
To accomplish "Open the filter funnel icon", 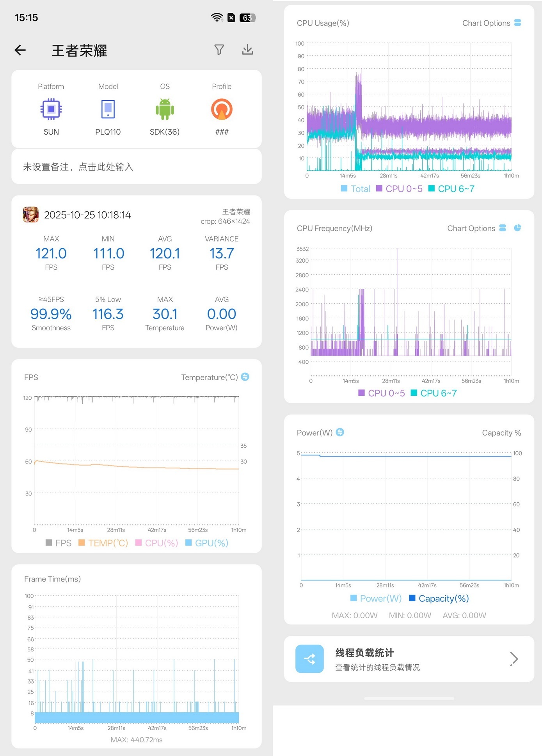I will coord(219,50).
